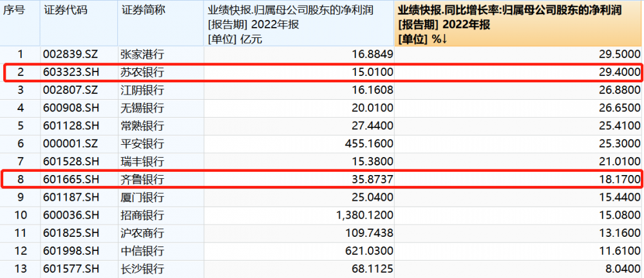Viewport: 644px width, 278px height.
Task: Select code 603323.SH
Action: (x=70, y=72)
